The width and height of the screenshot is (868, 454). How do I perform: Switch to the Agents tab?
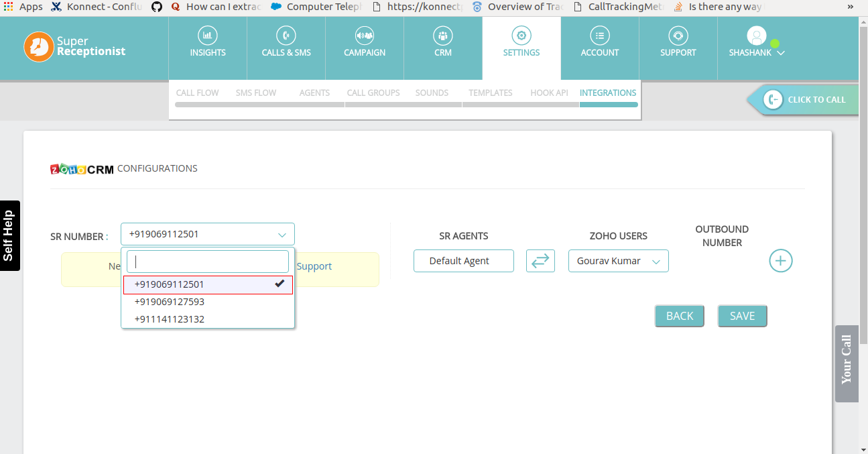point(314,93)
